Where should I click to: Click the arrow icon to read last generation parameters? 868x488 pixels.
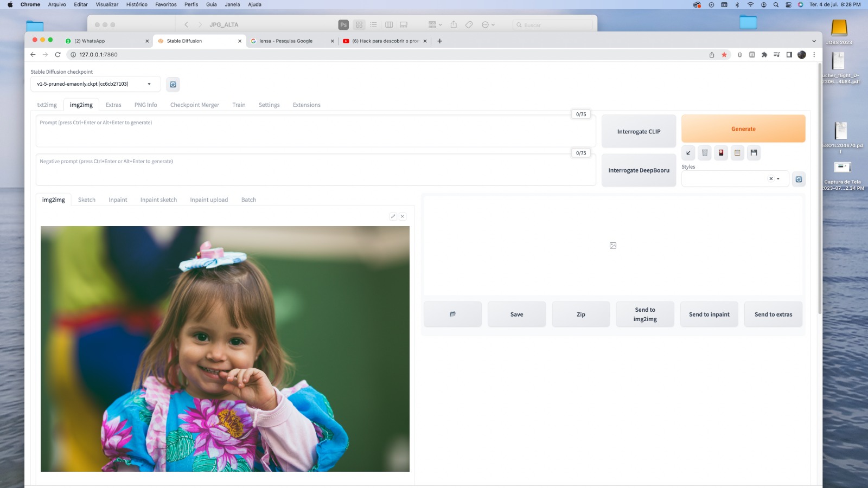[x=688, y=153]
